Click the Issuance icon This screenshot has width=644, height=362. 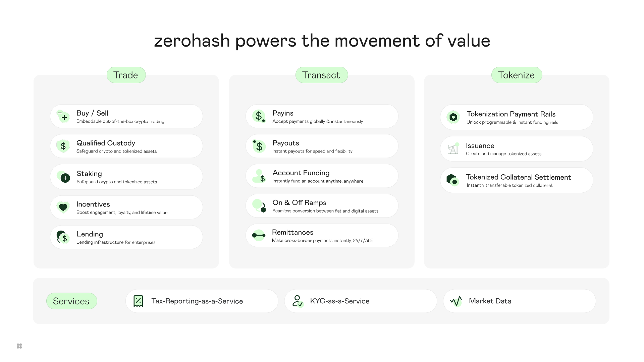point(453,148)
